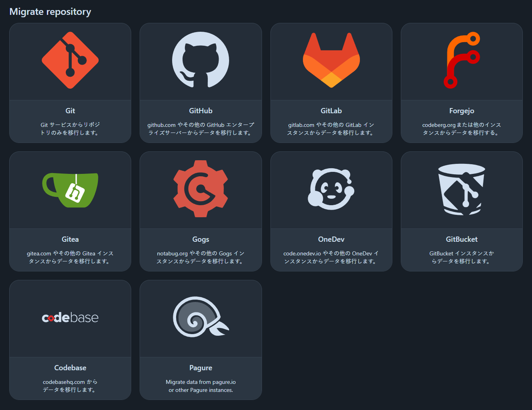
Task: Click the codeberg.org description text
Action: pyautogui.click(x=462, y=129)
